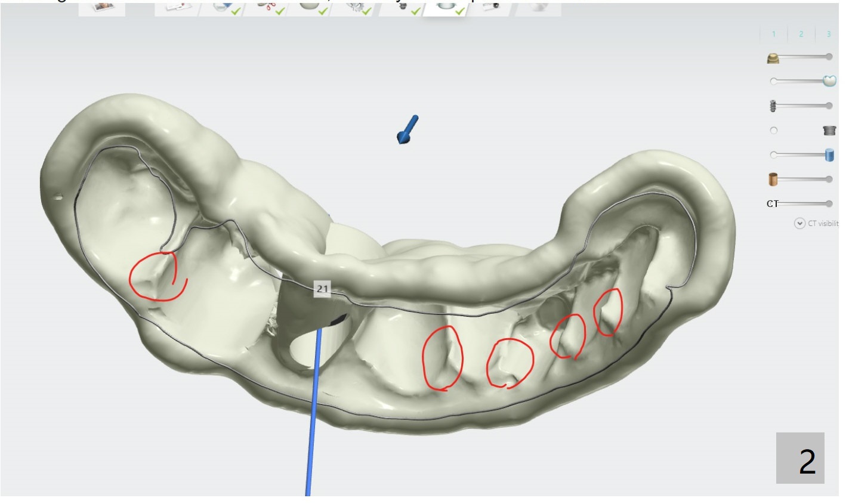Click the blue insertion direction arrow
This screenshot has width=846, height=504.
407,129
